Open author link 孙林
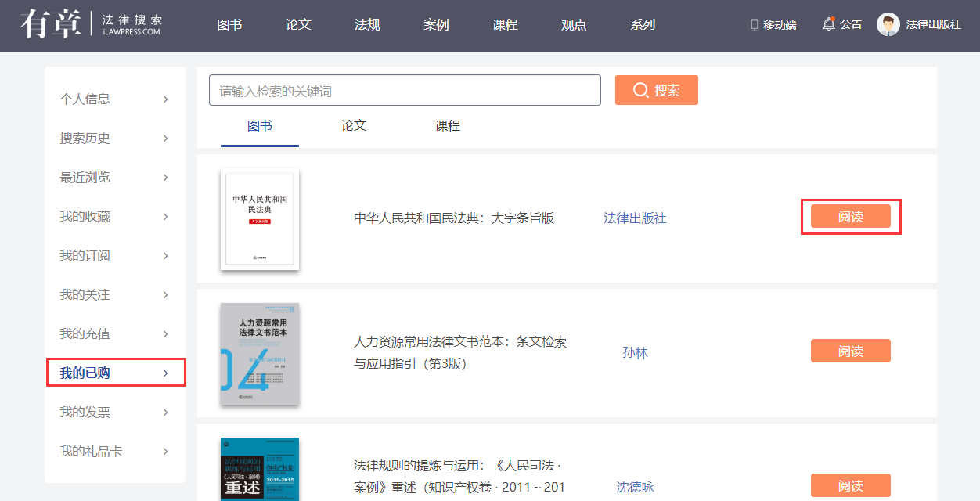980x501 pixels. point(635,352)
